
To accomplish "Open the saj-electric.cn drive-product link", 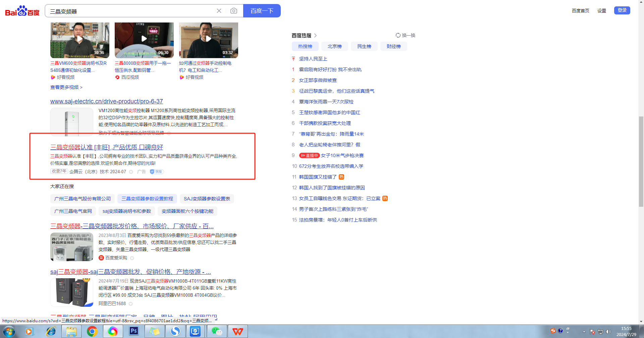I will 106,101.
